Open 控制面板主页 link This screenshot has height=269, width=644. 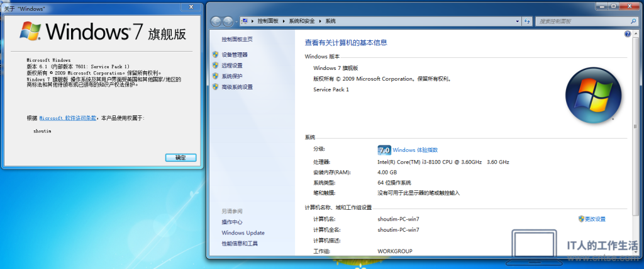pos(237,39)
